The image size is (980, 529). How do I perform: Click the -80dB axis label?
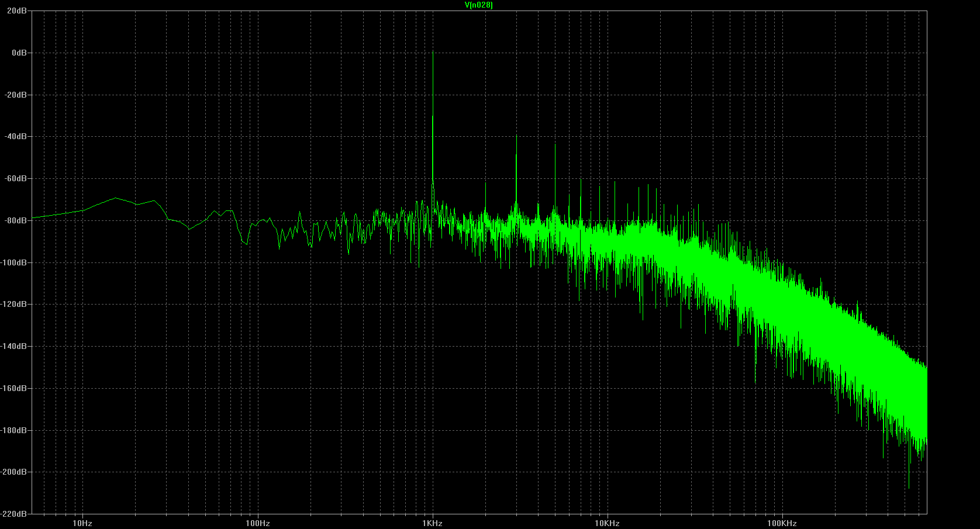pos(16,220)
